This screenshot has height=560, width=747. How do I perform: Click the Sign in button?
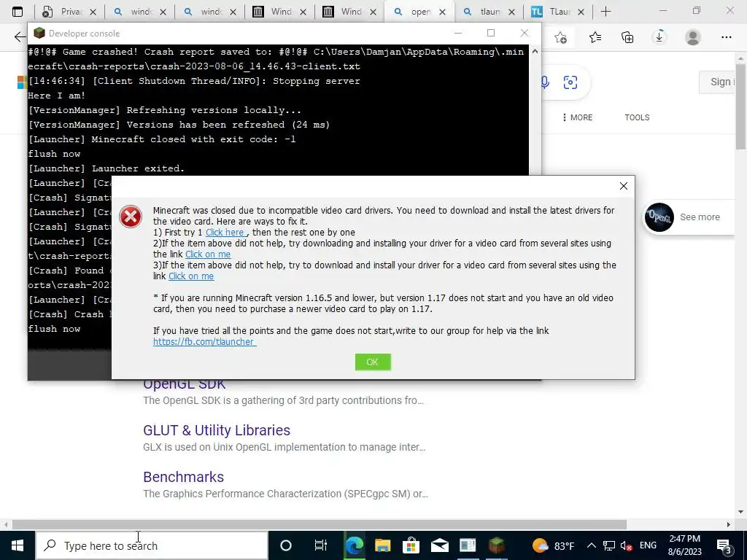(x=719, y=82)
